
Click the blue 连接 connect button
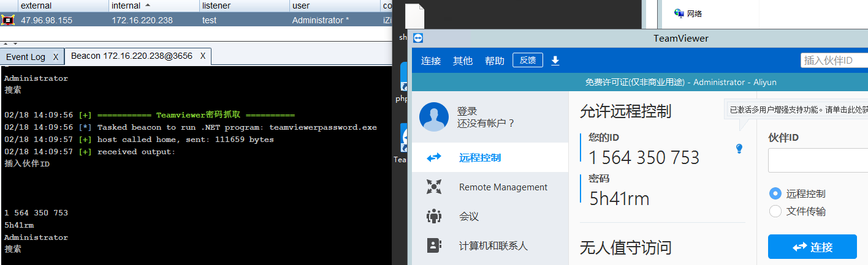click(x=812, y=247)
